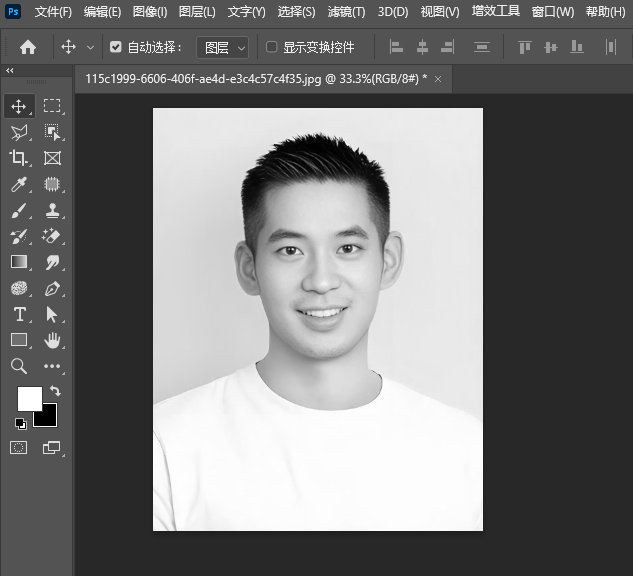Enable the 显示变换控件 checkbox
This screenshot has width=633, height=576.
[272, 47]
